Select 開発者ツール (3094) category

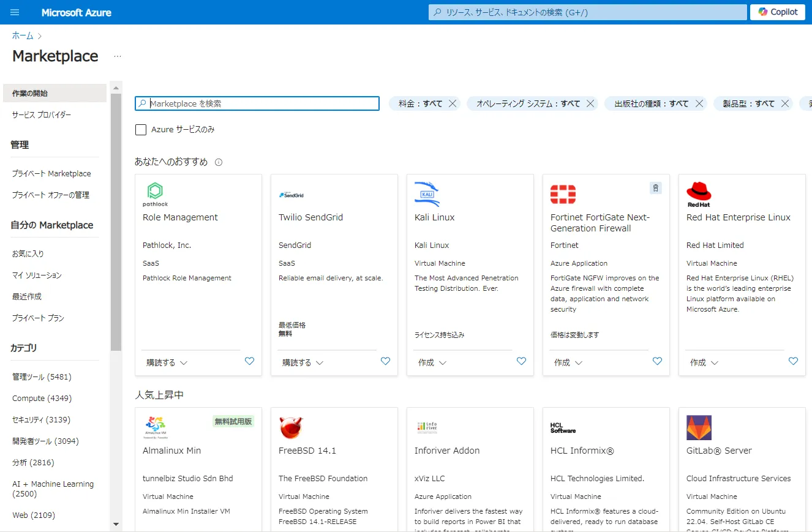coord(45,441)
